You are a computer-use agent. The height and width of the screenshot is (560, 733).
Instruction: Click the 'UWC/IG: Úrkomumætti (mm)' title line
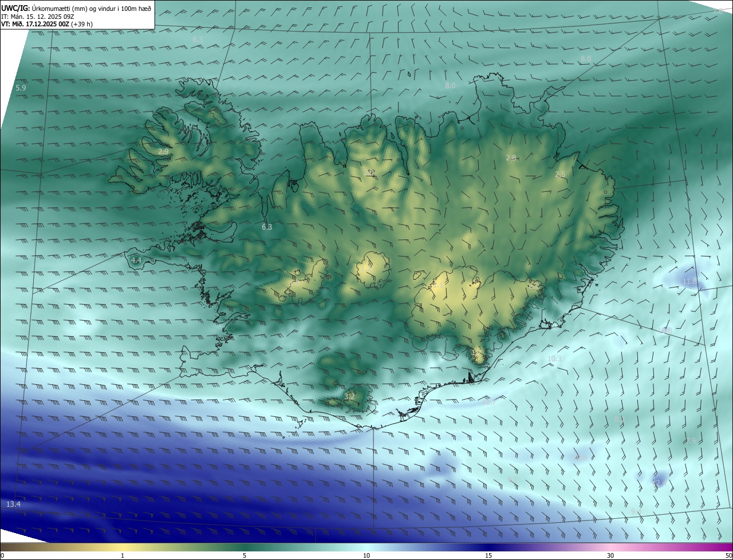pos(76,8)
